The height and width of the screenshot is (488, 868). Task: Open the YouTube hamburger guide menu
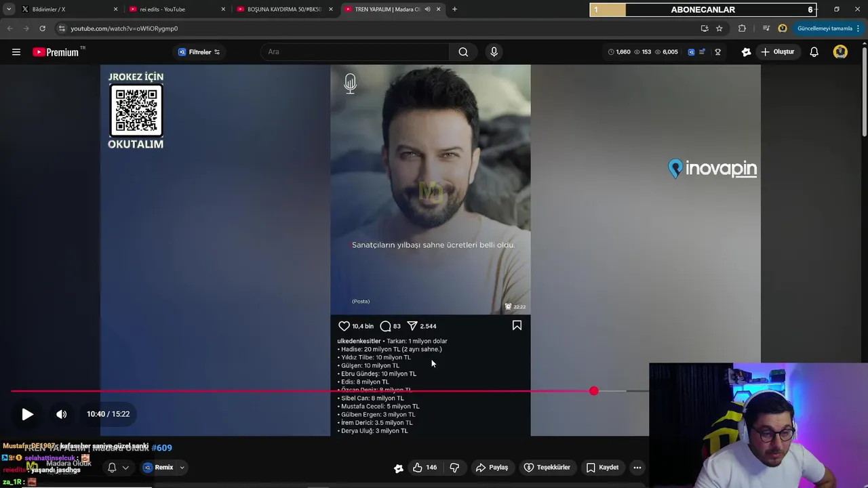point(16,52)
